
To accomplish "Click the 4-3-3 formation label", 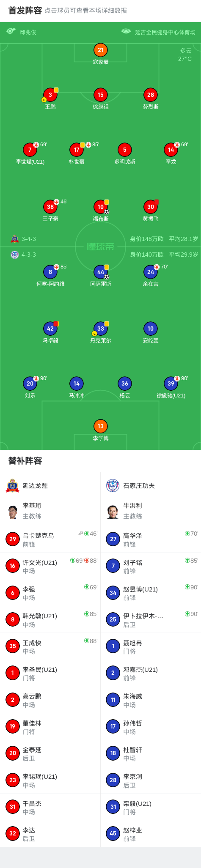I will (x=29, y=255).
